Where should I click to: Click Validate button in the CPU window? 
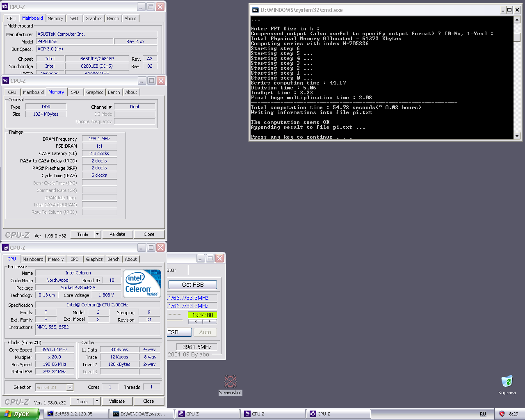[x=117, y=401]
